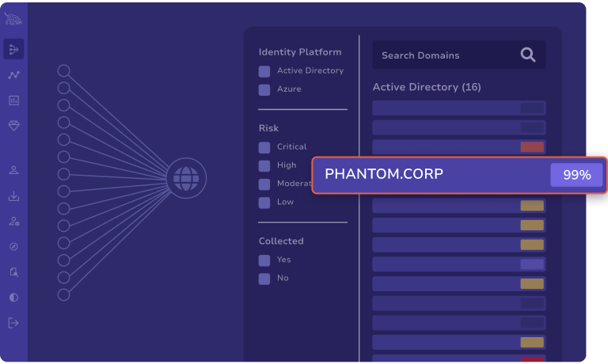Select the Yes checkbox under Collected
Screen dimensions: 608x364
[x=264, y=260]
